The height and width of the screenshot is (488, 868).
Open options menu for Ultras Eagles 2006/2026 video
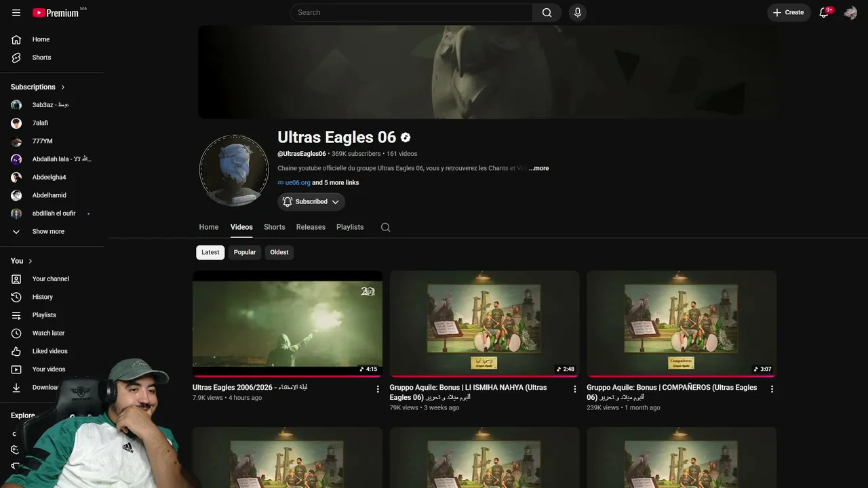[x=378, y=389]
